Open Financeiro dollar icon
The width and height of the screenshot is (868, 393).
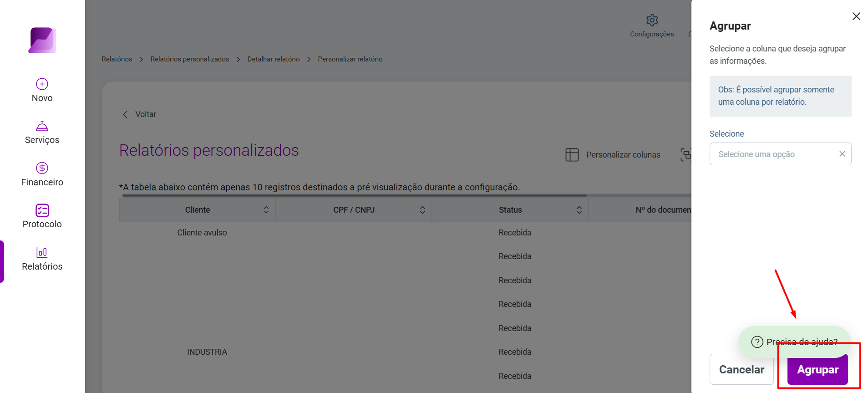point(42,168)
